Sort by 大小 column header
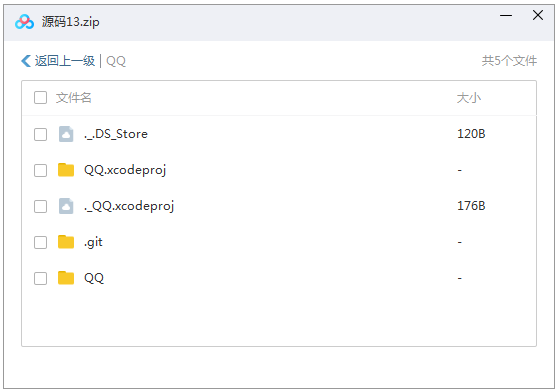 pyautogui.click(x=469, y=97)
